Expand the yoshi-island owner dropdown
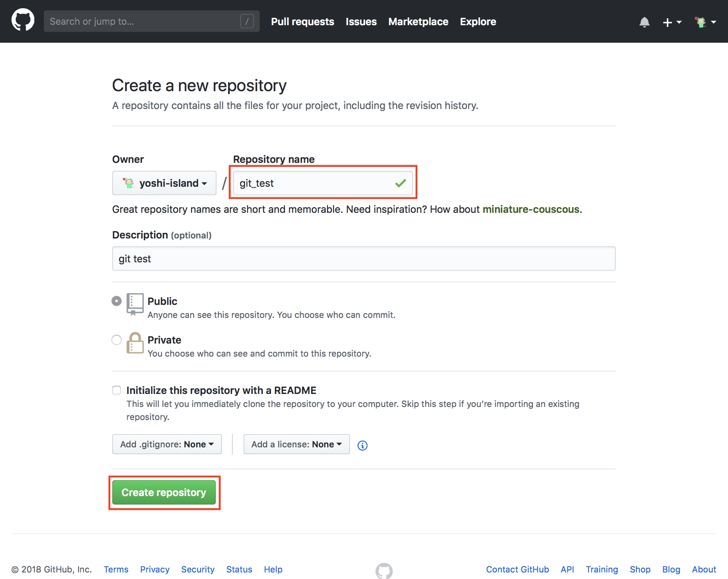Viewport: 728px width, 579px height. click(x=164, y=183)
